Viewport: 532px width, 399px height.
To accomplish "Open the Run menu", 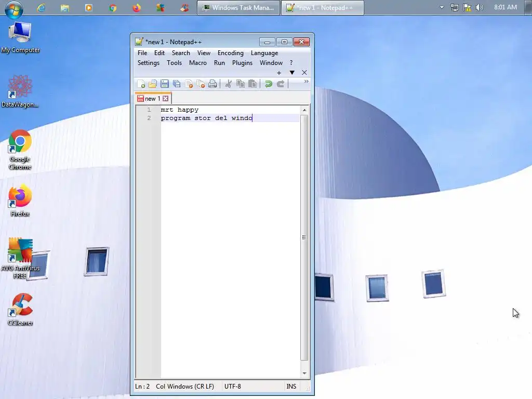I will tap(219, 63).
